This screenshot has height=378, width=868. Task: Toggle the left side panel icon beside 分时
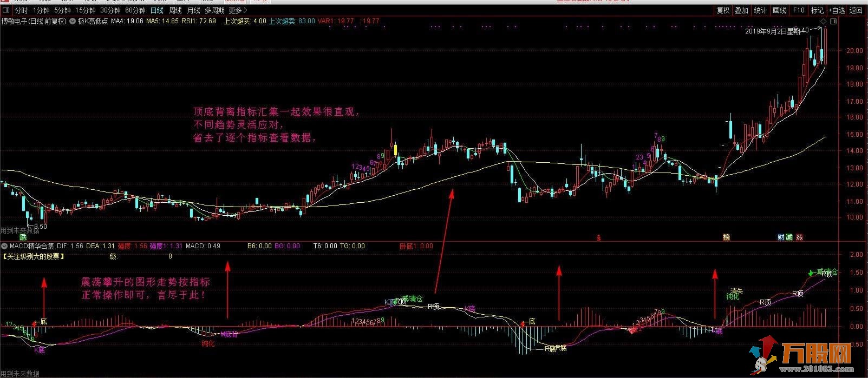5,10
